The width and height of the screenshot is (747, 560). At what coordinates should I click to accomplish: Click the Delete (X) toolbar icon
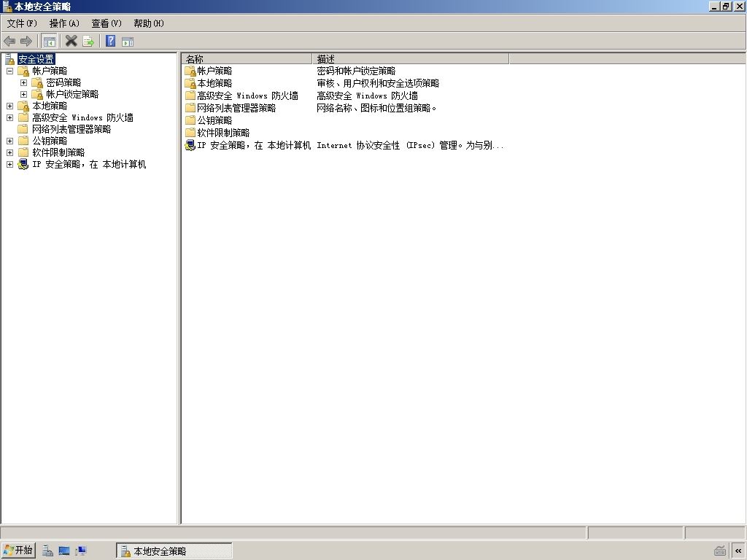tap(71, 42)
